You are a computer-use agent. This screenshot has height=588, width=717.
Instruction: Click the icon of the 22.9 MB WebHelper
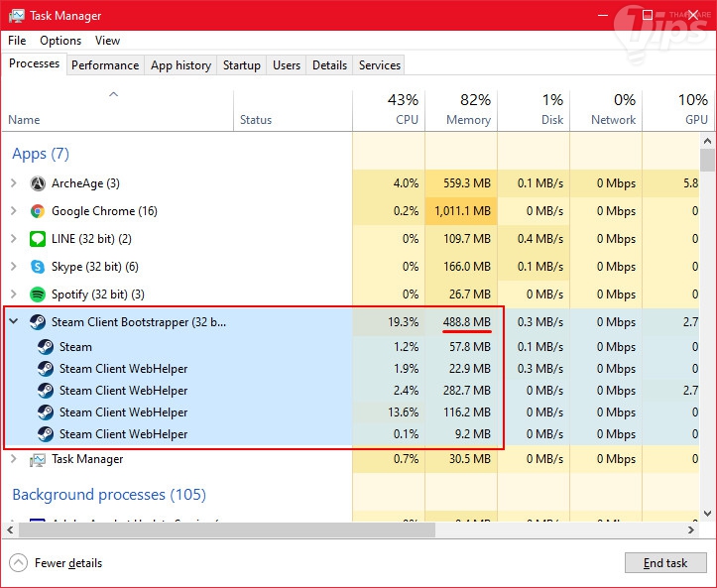[46, 369]
